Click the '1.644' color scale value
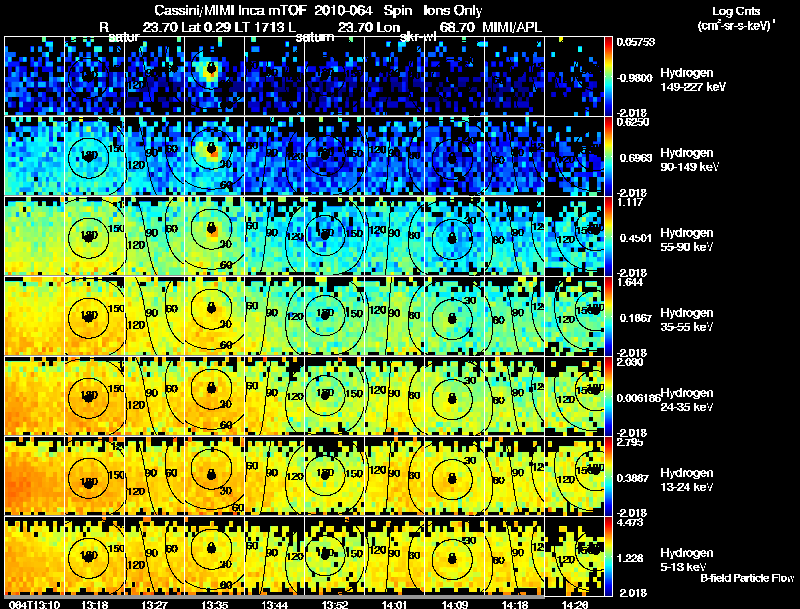800x609 pixels. [630, 282]
